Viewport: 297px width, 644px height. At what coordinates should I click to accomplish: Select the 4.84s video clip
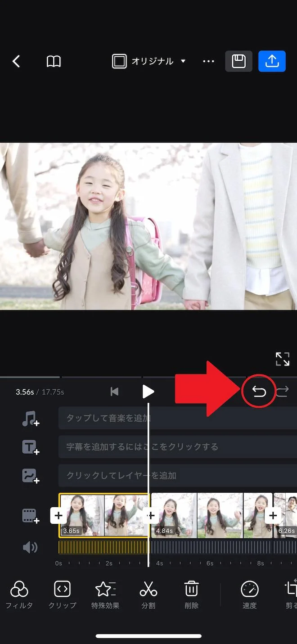click(211, 515)
